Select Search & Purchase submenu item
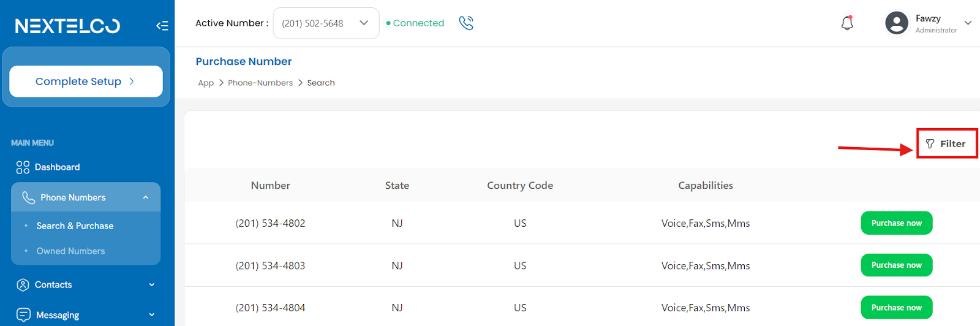Image resolution: width=980 pixels, height=326 pixels. pyautogui.click(x=75, y=226)
